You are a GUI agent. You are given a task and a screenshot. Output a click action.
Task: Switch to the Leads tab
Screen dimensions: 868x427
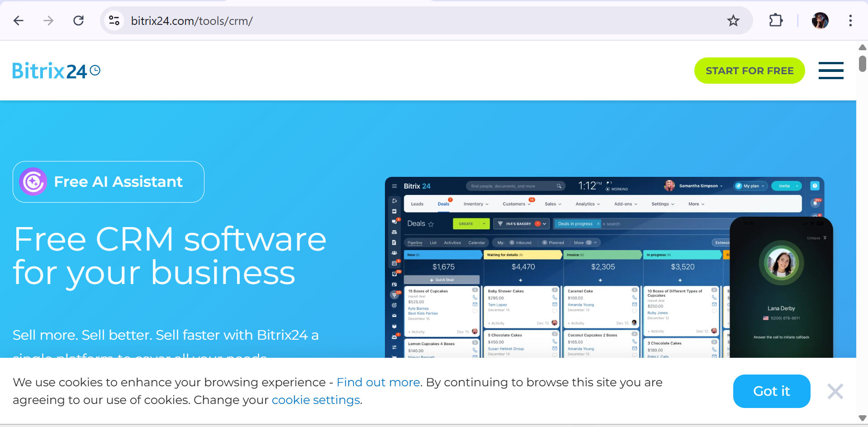tap(417, 204)
